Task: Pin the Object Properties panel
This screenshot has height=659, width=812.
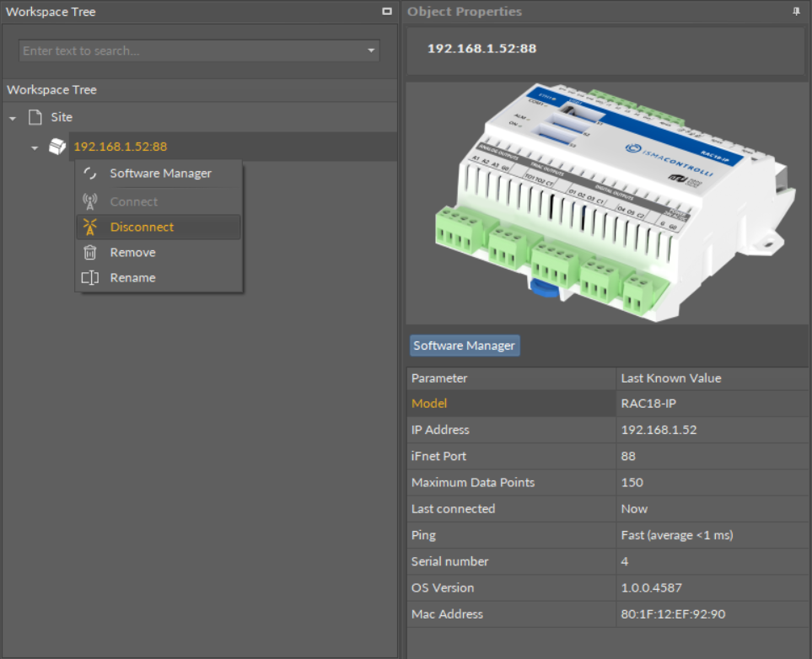Action: click(796, 12)
